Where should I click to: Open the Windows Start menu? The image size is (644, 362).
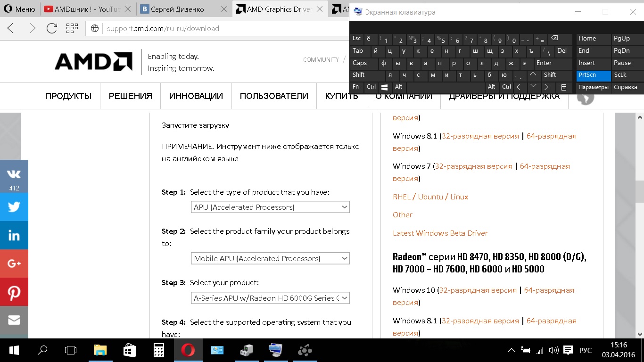click(14, 350)
